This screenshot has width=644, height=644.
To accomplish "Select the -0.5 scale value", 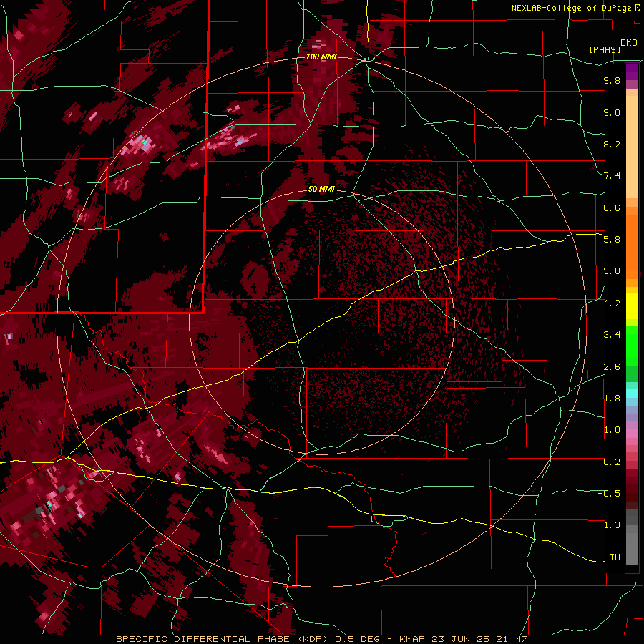I will click(609, 494).
